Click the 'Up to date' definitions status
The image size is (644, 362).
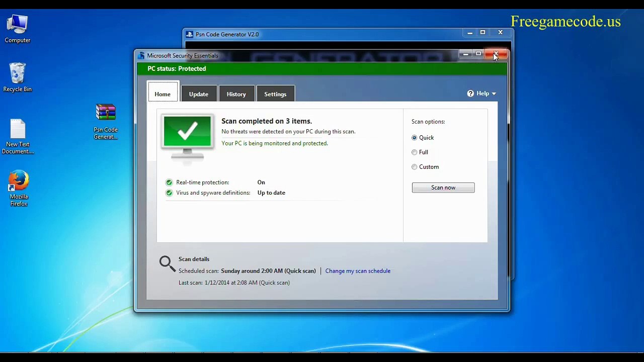click(271, 193)
